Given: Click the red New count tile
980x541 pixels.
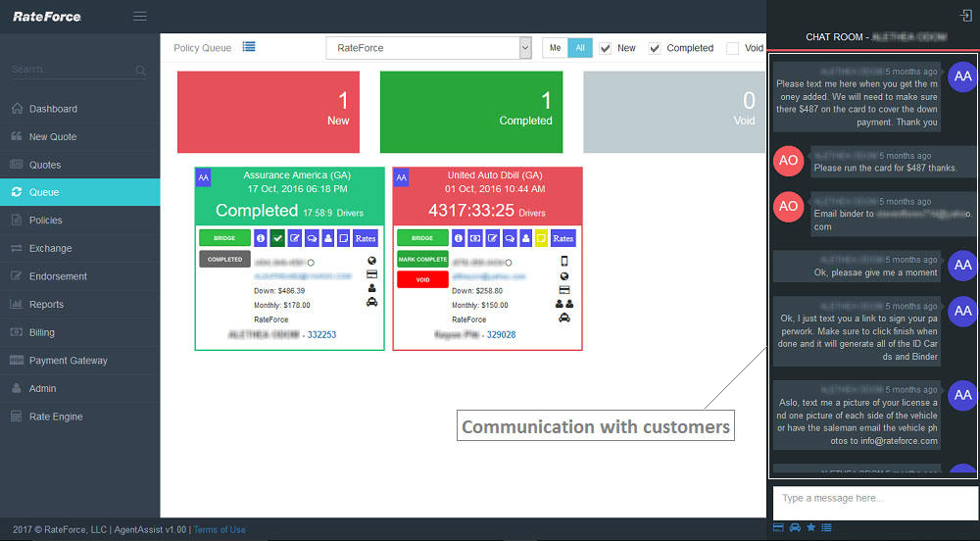Looking at the screenshot, I should click(x=269, y=112).
